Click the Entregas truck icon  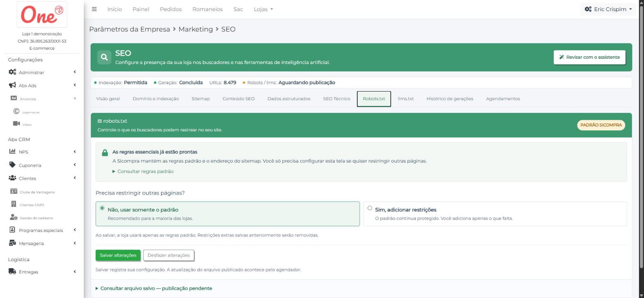pyautogui.click(x=12, y=272)
